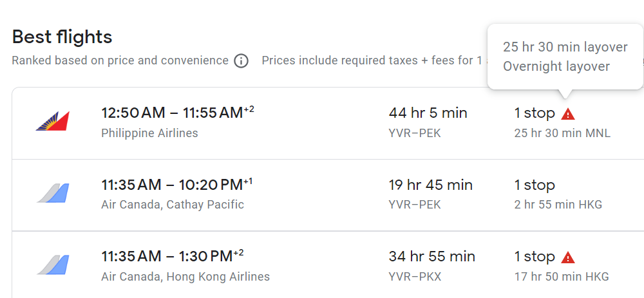Click the Best flights heading
This screenshot has height=298, width=644.
(x=62, y=37)
